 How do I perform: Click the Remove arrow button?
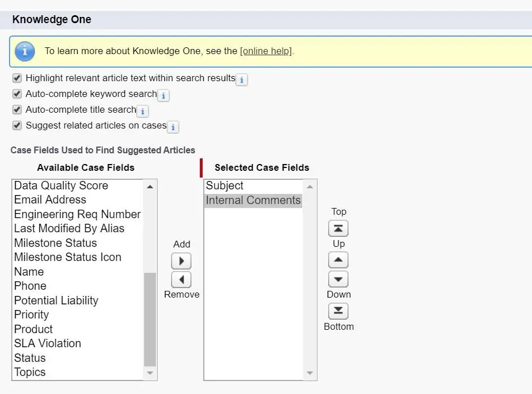(181, 280)
